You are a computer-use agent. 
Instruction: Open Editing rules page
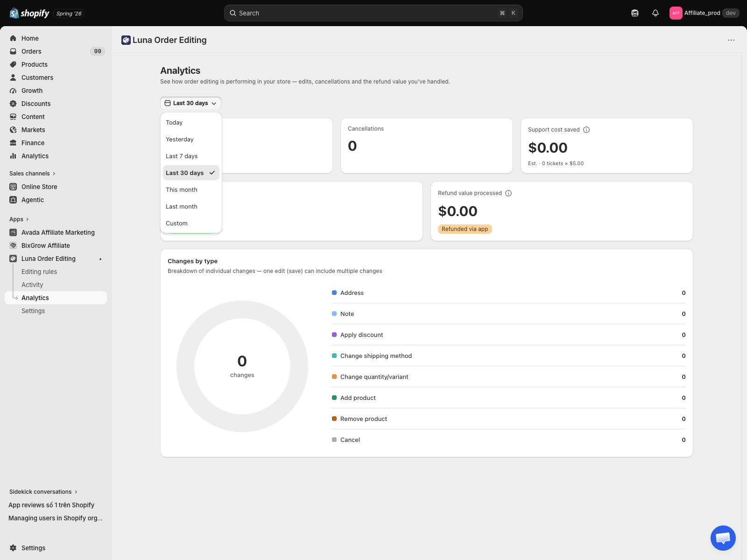[x=39, y=272]
